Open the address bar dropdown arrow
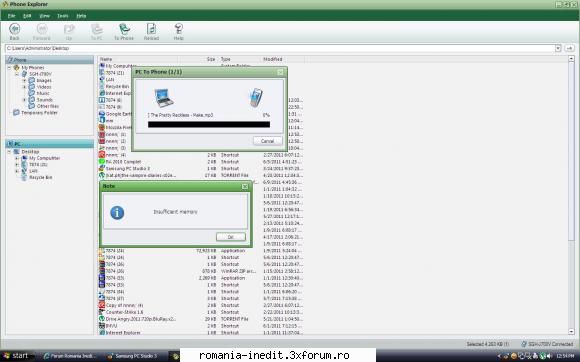580x362 pixels. (x=558, y=48)
